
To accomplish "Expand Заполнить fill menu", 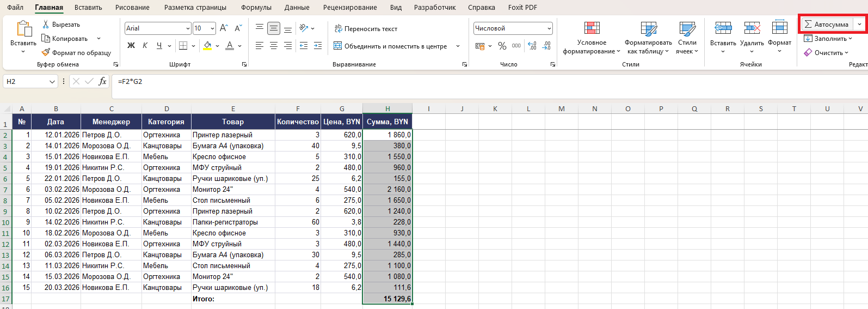I will pos(828,39).
